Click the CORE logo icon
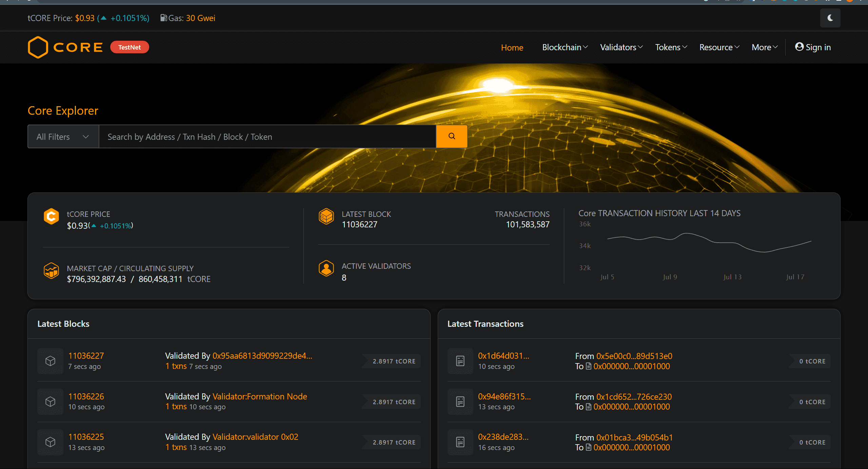The height and width of the screenshot is (469, 868). point(38,47)
